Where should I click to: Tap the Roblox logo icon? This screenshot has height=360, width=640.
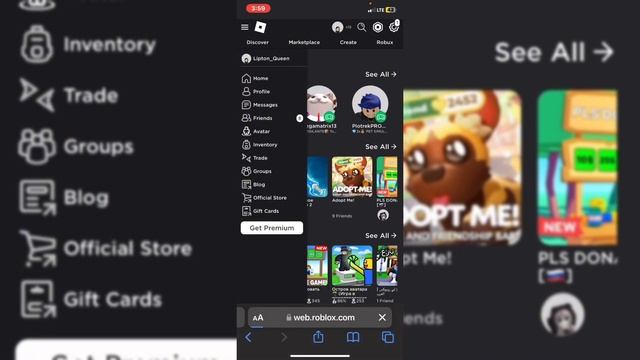point(260,27)
